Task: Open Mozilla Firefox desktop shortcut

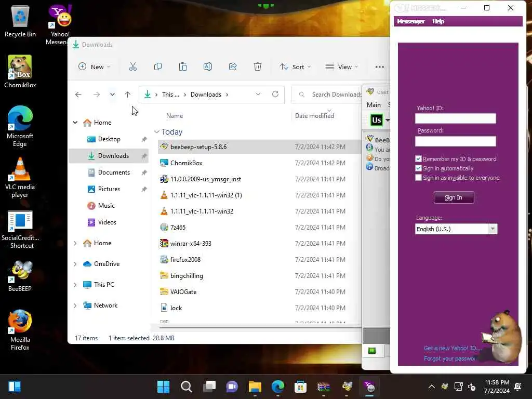Action: 20,330
